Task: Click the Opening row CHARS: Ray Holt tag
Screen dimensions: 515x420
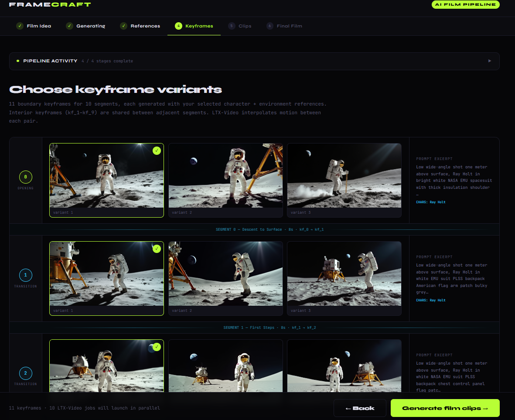Action: [x=430, y=202]
